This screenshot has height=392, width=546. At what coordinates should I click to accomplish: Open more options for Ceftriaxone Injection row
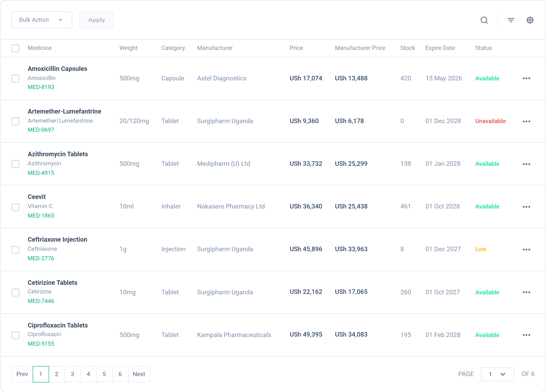[x=526, y=250]
